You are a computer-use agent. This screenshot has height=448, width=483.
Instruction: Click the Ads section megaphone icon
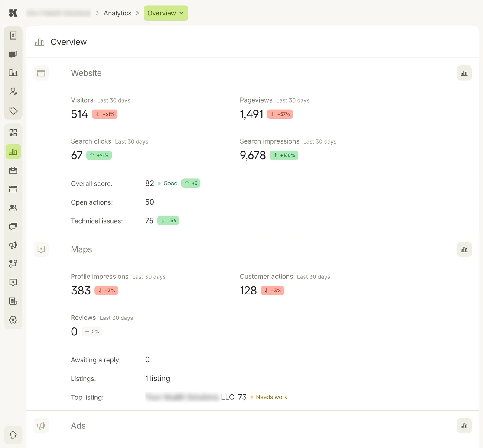[41, 426]
